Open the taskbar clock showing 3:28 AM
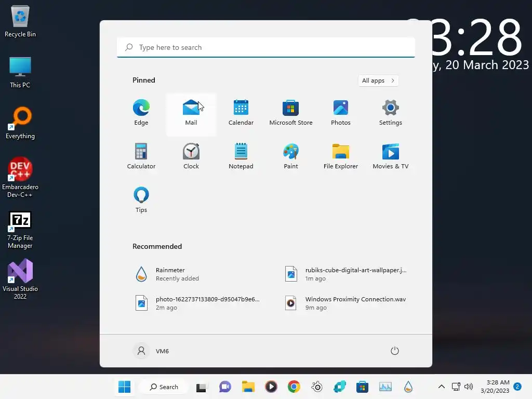Screen dimensions: 532x399 495,387
